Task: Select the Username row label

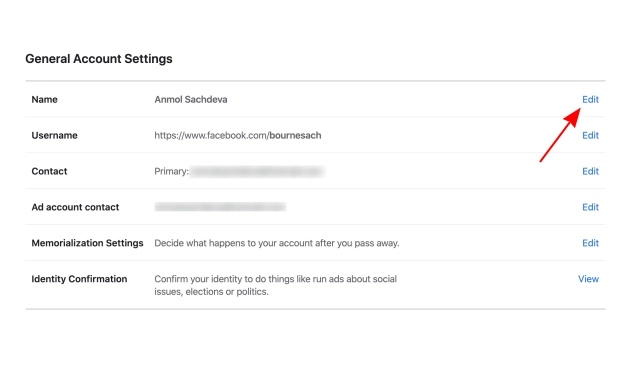Action: click(x=54, y=136)
